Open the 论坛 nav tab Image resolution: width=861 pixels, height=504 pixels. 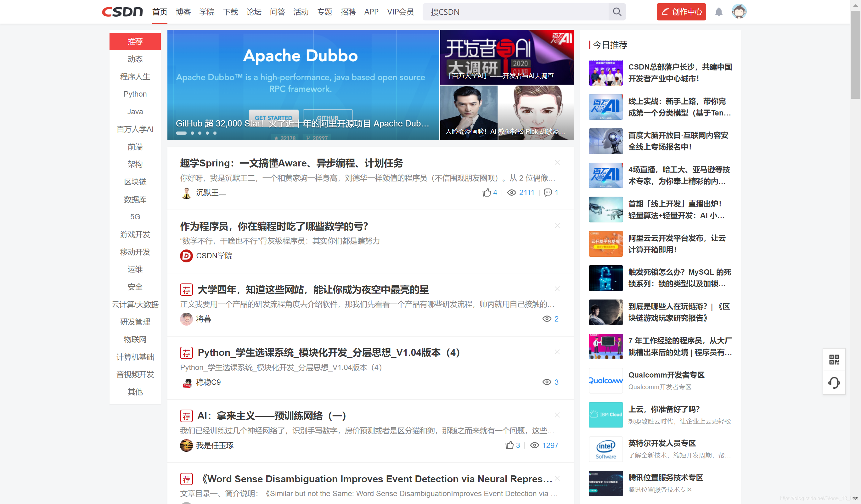pyautogui.click(x=254, y=12)
